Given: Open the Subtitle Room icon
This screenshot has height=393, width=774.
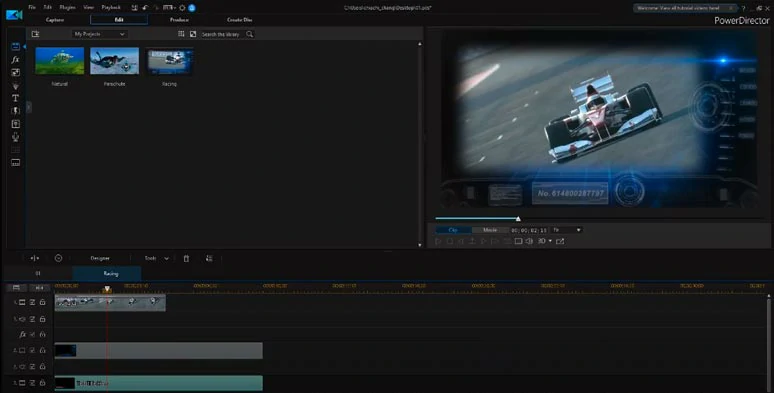Looking at the screenshot, I should (15, 162).
